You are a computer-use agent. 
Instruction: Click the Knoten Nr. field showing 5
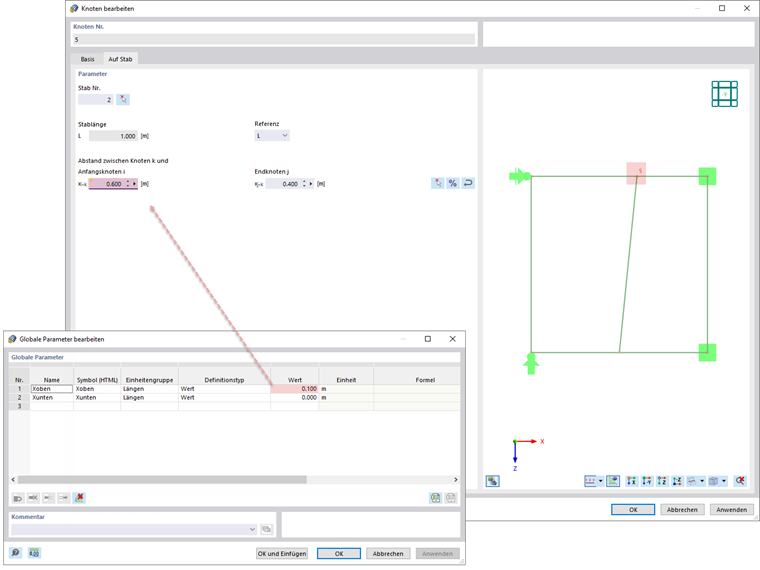click(x=274, y=39)
